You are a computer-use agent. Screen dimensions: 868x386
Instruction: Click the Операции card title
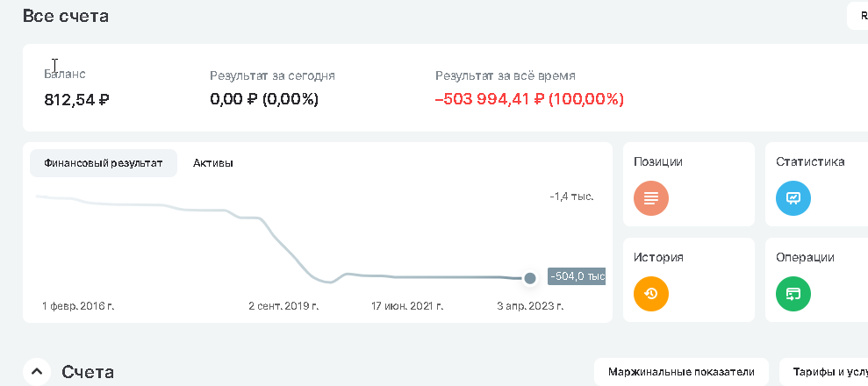pos(805,257)
